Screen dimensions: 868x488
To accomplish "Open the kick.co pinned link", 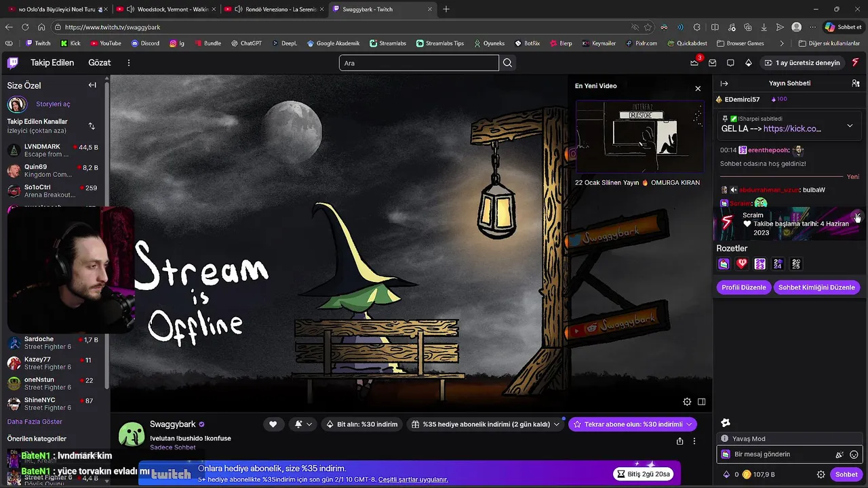I will [x=792, y=129].
